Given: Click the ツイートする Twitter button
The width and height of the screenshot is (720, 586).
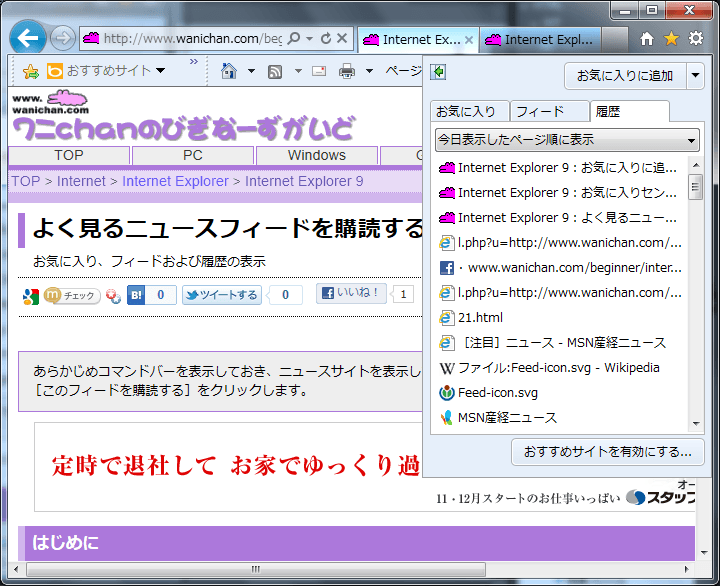Looking at the screenshot, I should pos(222,295).
